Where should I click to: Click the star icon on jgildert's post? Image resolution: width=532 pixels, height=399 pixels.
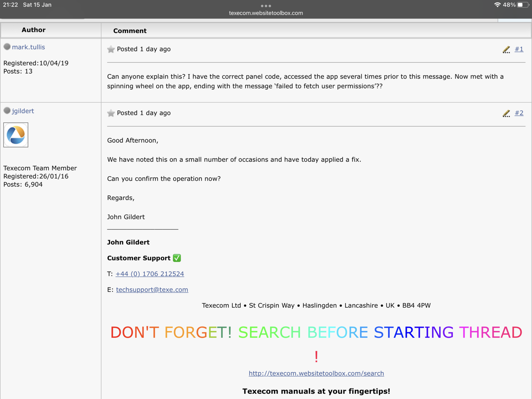111,113
